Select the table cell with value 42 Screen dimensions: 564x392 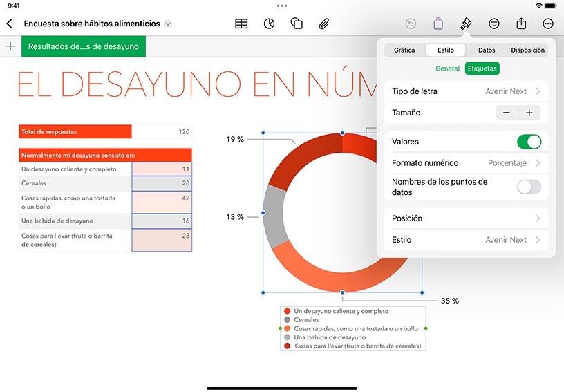click(162, 202)
